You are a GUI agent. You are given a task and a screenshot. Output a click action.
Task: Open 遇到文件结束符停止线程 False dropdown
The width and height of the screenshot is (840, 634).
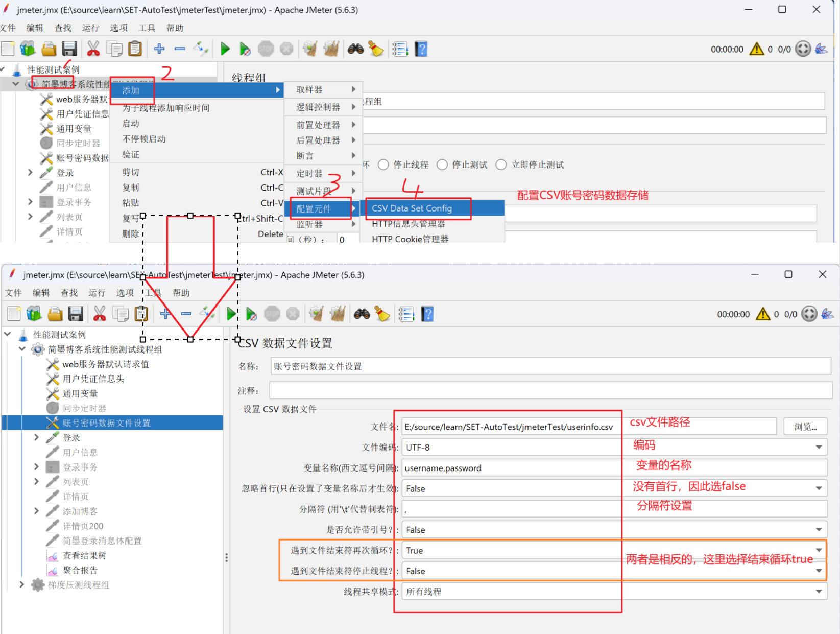tap(819, 571)
